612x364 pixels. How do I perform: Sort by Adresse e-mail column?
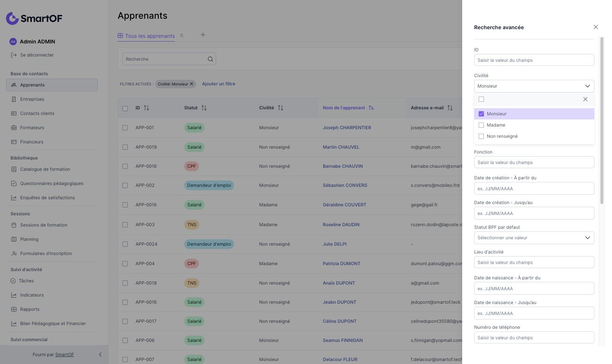[450, 108]
